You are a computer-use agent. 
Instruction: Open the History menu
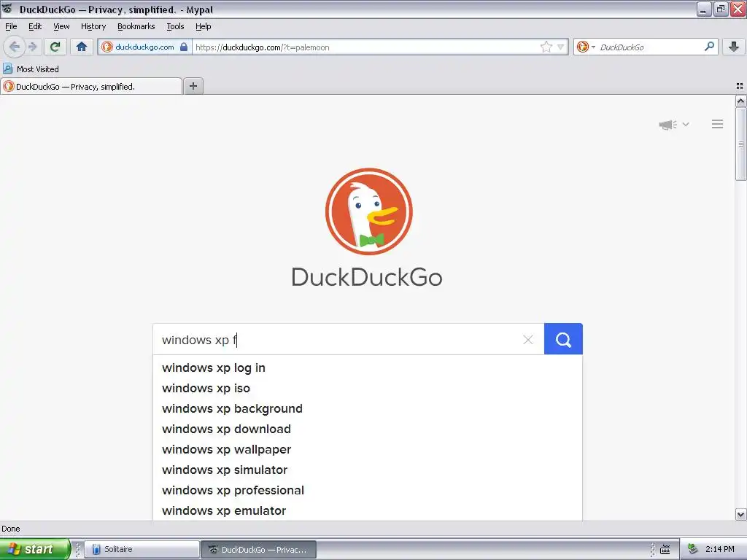click(x=93, y=26)
